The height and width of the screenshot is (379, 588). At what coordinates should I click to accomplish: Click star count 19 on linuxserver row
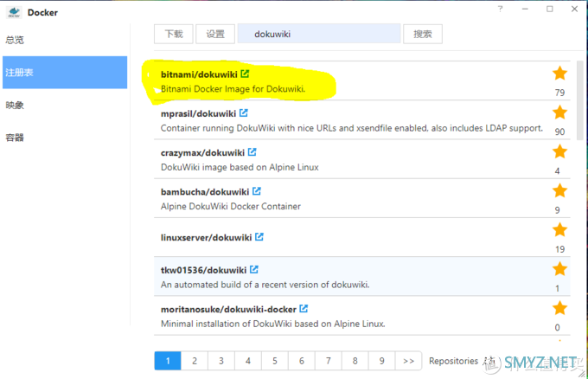pyautogui.click(x=559, y=249)
